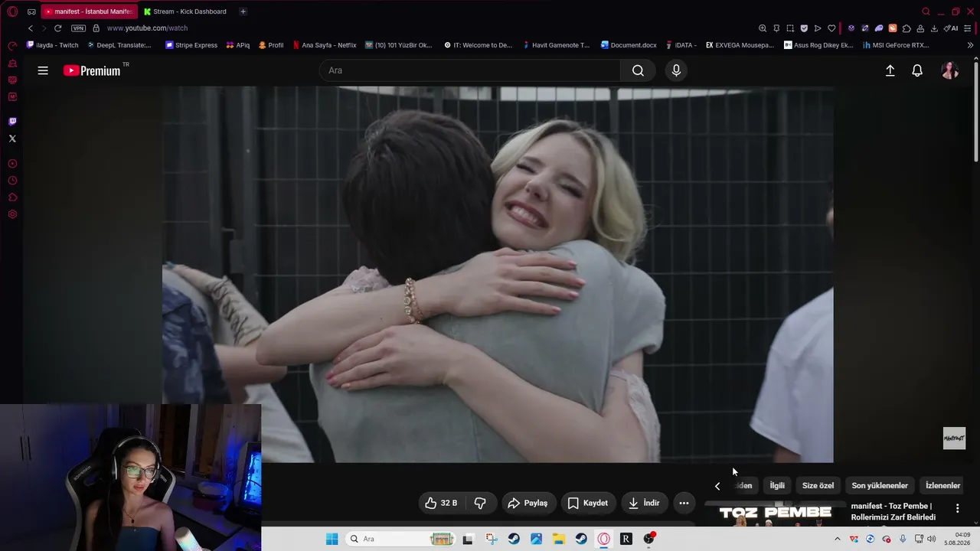980x551 pixels.
Task: Search in tabs with red magnifier
Action: pos(926,11)
